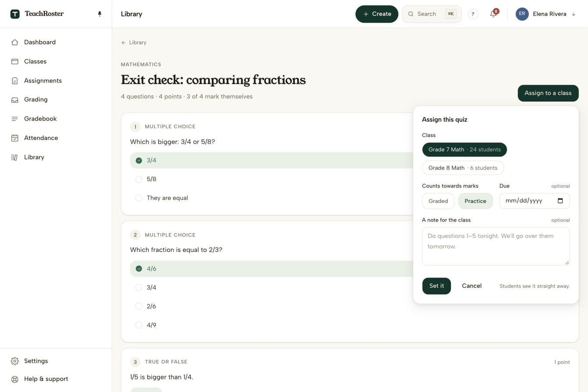Open notifications bell with 8 badge
588x392 pixels.
pos(493,14)
